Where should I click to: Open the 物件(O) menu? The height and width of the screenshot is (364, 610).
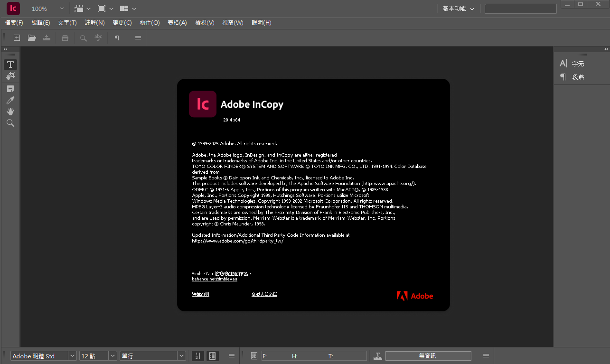point(150,23)
